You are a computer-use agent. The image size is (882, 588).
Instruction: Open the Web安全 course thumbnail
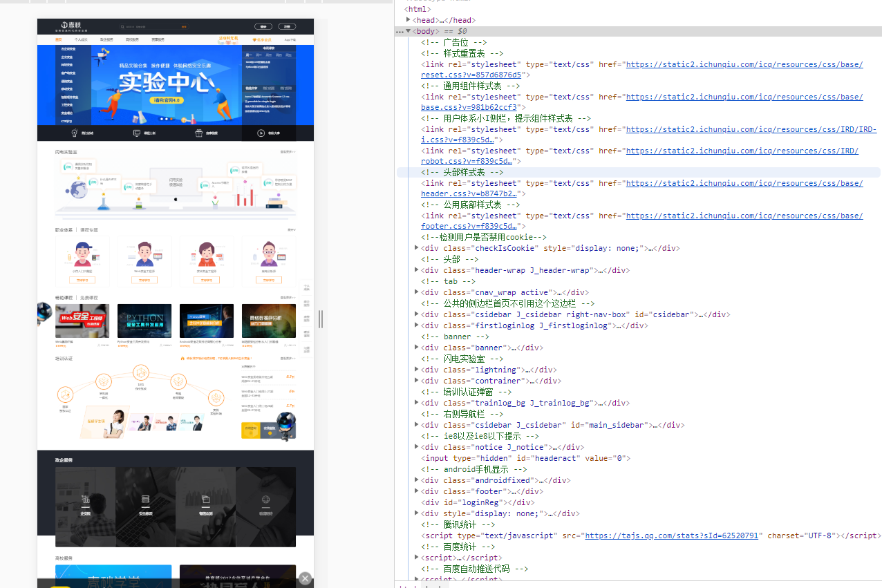pyautogui.click(x=82, y=321)
